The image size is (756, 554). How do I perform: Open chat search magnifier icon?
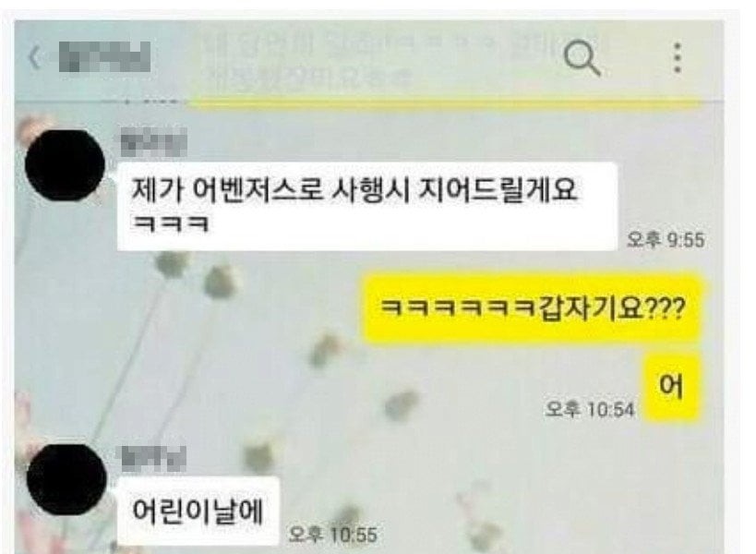pyautogui.click(x=582, y=58)
